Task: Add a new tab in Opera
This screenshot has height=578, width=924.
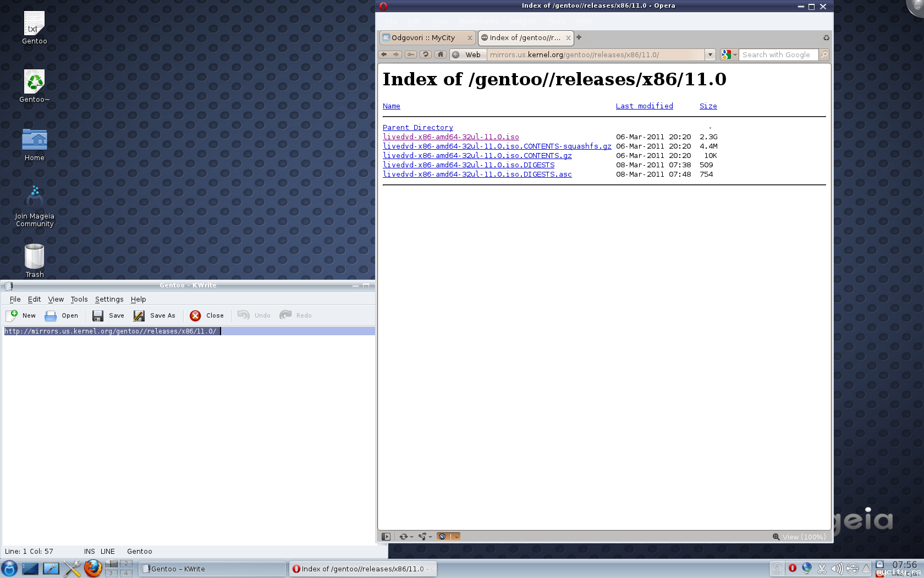Action: (x=579, y=37)
